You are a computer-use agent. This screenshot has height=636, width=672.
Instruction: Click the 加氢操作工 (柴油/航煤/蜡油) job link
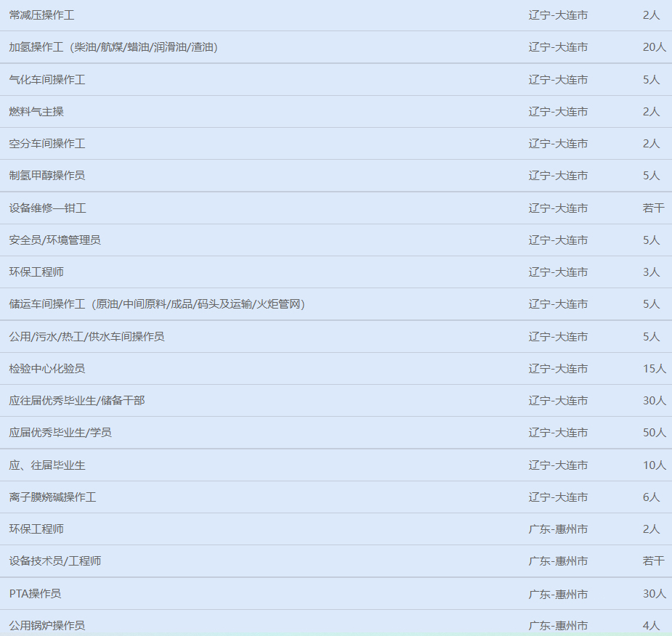pos(113,47)
